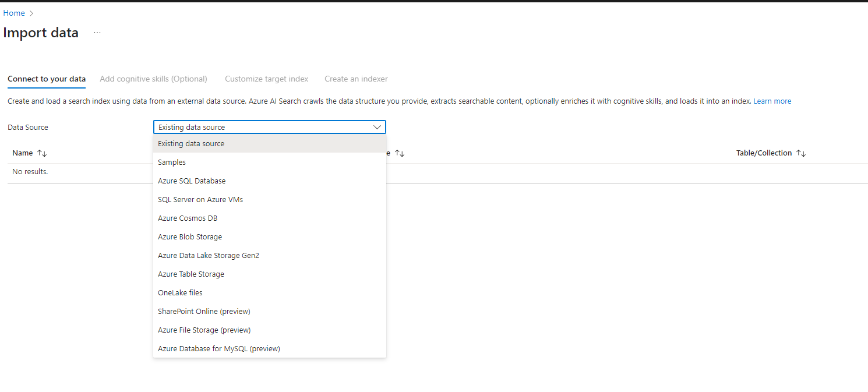
Task: Pick Azure File Storage (preview)
Action: [269, 330]
